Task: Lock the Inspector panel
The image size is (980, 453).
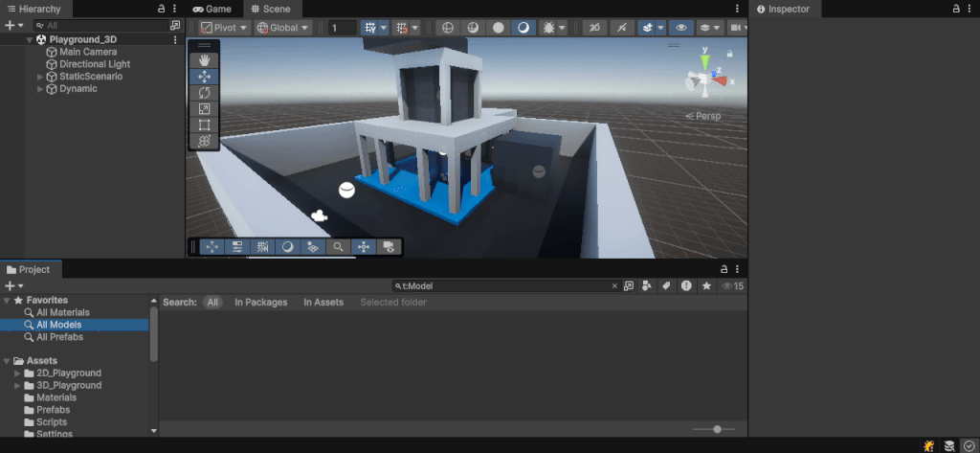Action: tap(956, 9)
